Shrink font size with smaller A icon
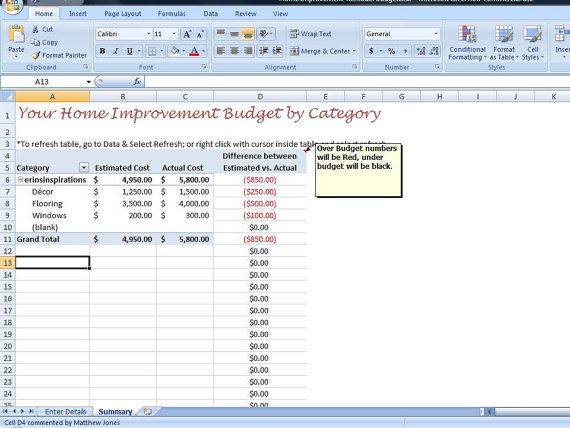 tap(200, 34)
